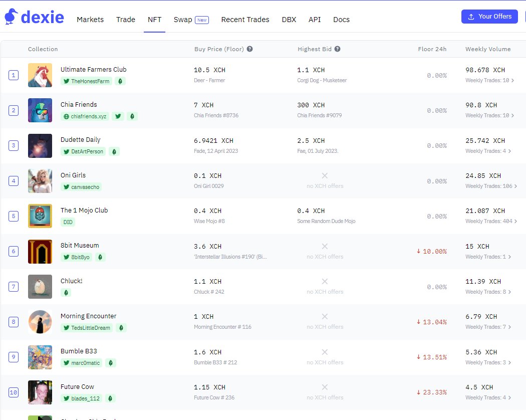Open the chiafriends.xyz website badge
The width and height of the screenshot is (526, 420).
coord(85,116)
